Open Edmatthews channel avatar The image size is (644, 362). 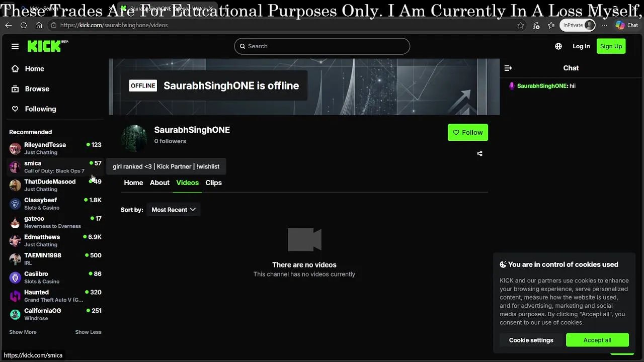click(x=15, y=240)
